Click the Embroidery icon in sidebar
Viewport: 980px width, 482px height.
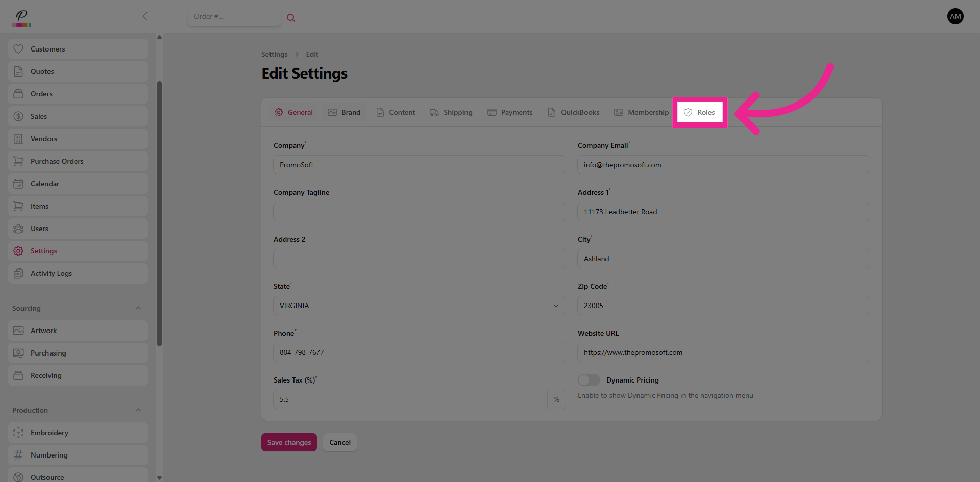coord(18,433)
